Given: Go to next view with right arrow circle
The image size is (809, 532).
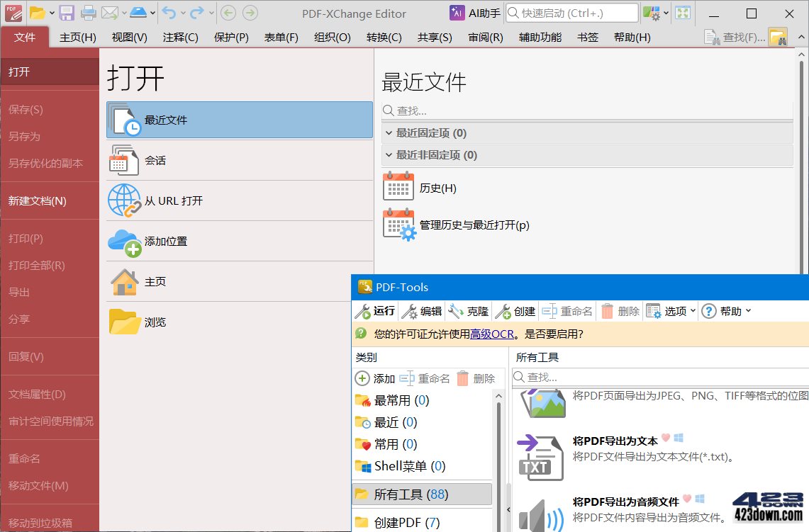Looking at the screenshot, I should (x=250, y=12).
